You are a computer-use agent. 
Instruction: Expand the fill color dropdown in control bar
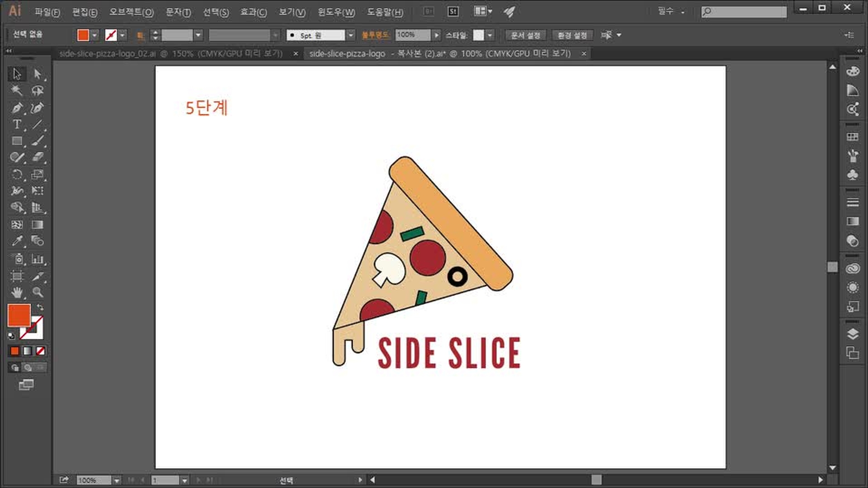(94, 35)
